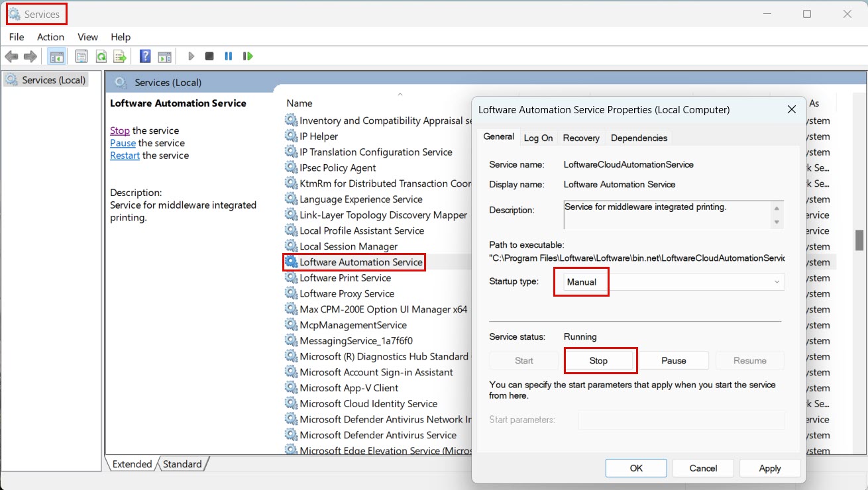The image size is (868, 490).
Task: Click the Refresh toolbar icon
Action: click(x=101, y=56)
